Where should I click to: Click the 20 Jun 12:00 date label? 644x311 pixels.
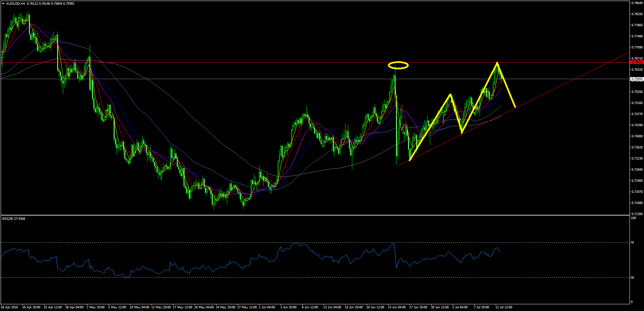pyautogui.click(x=375, y=307)
